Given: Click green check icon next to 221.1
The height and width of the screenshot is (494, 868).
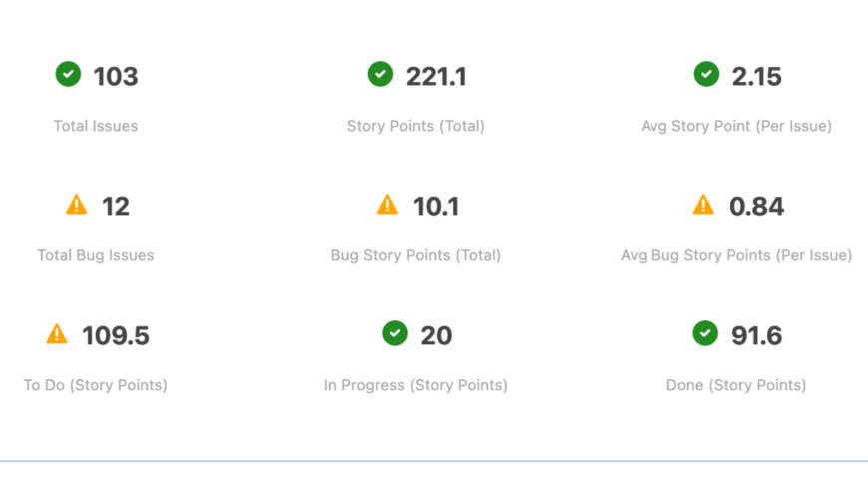Looking at the screenshot, I should click(x=380, y=74).
